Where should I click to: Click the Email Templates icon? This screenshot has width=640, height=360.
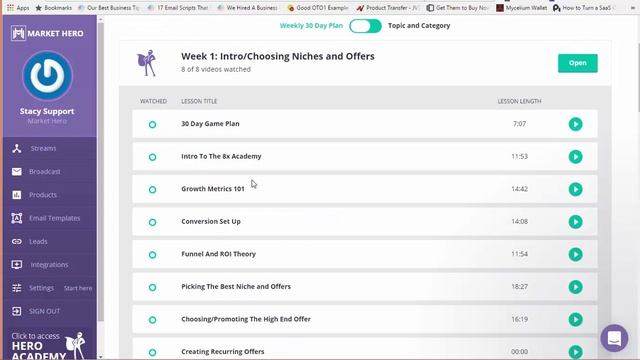pyautogui.click(x=17, y=218)
